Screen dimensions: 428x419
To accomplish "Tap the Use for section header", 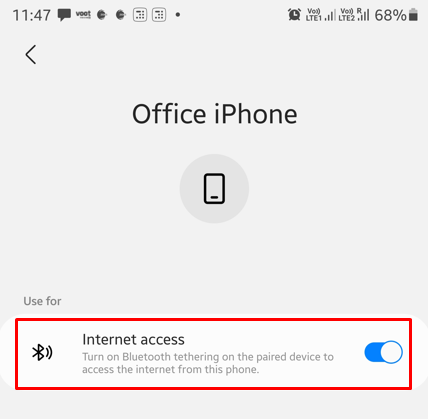I will pos(42,301).
